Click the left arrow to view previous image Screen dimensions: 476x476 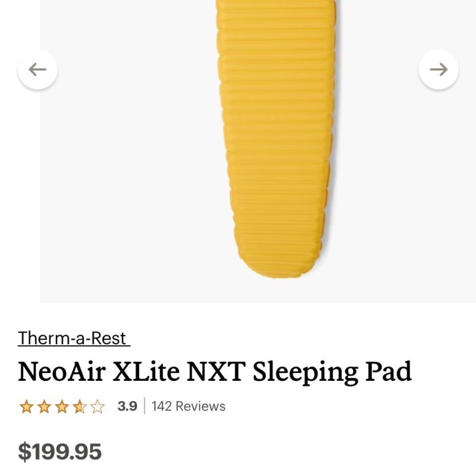(x=38, y=69)
